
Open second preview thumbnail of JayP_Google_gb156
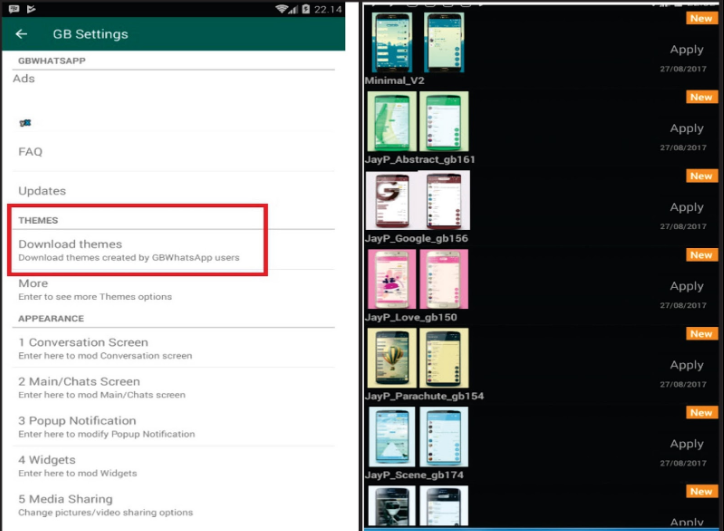pos(444,200)
